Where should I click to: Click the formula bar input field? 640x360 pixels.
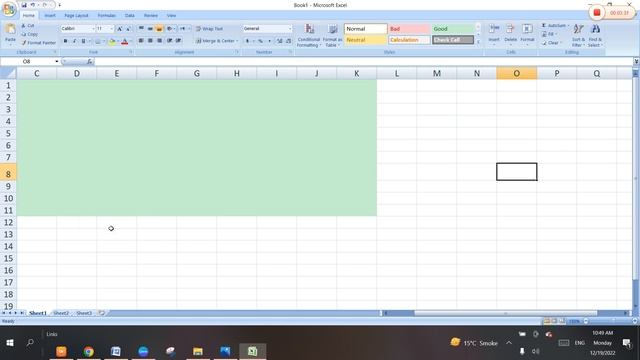coord(364,61)
